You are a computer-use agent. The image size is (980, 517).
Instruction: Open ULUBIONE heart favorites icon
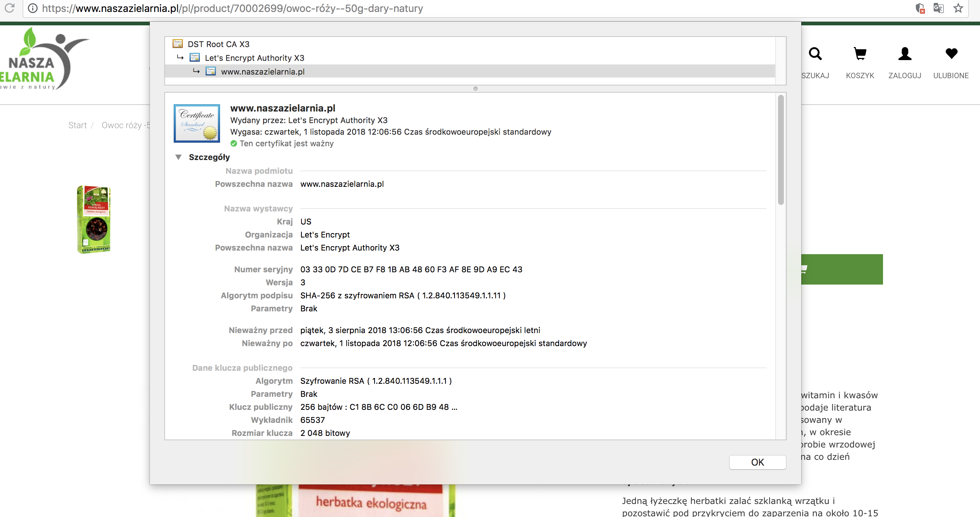pos(951,54)
